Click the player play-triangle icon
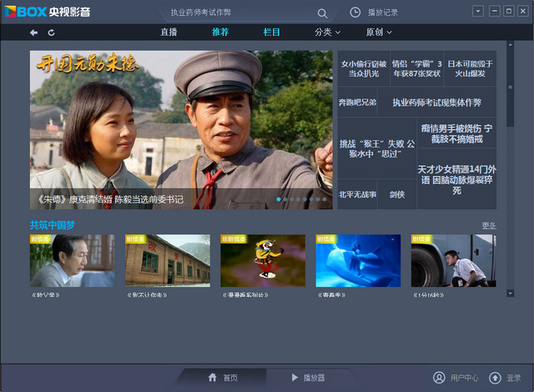This screenshot has width=534, height=392. tap(295, 377)
